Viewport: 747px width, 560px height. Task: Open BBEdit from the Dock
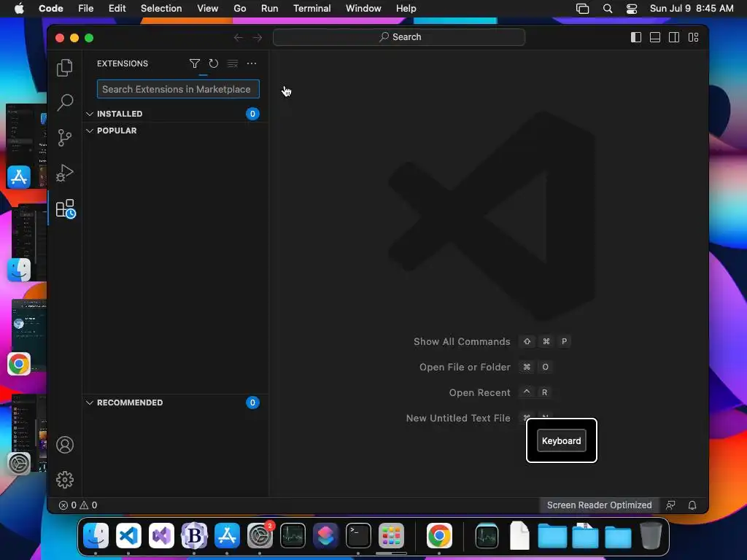[x=194, y=536]
